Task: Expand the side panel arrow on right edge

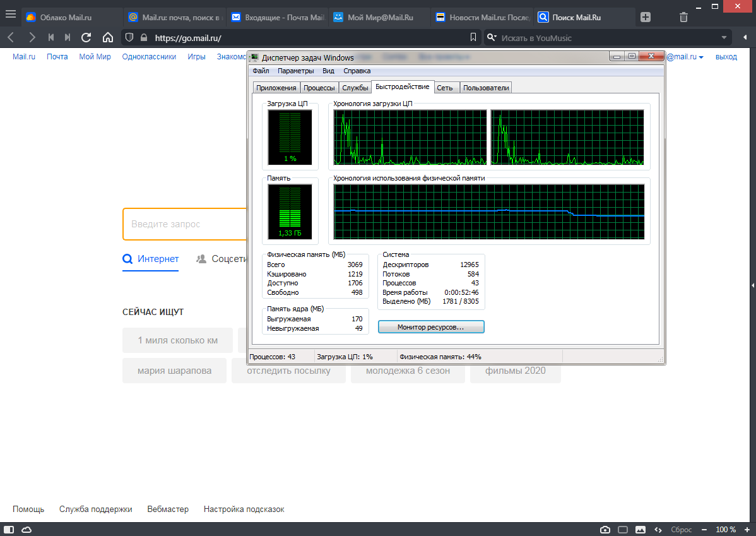Action: click(x=753, y=285)
